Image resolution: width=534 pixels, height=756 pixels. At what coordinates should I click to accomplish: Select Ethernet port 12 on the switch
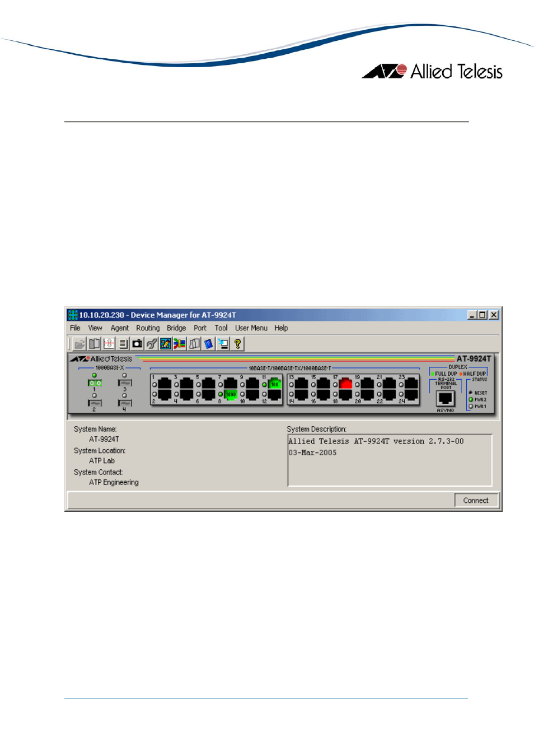tap(274, 395)
